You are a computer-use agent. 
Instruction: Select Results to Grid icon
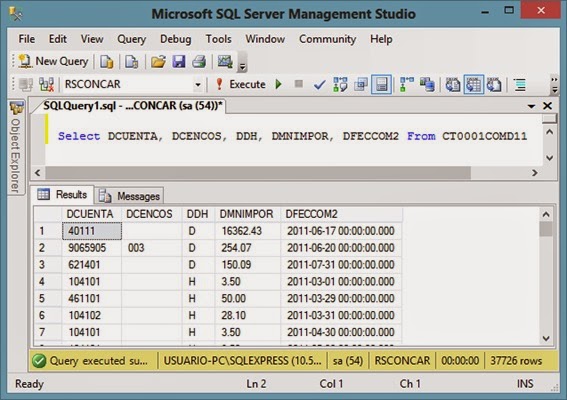point(474,85)
